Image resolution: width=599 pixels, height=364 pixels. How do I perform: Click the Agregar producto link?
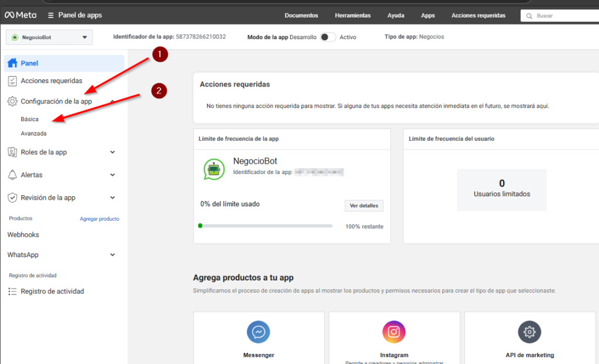coord(99,219)
